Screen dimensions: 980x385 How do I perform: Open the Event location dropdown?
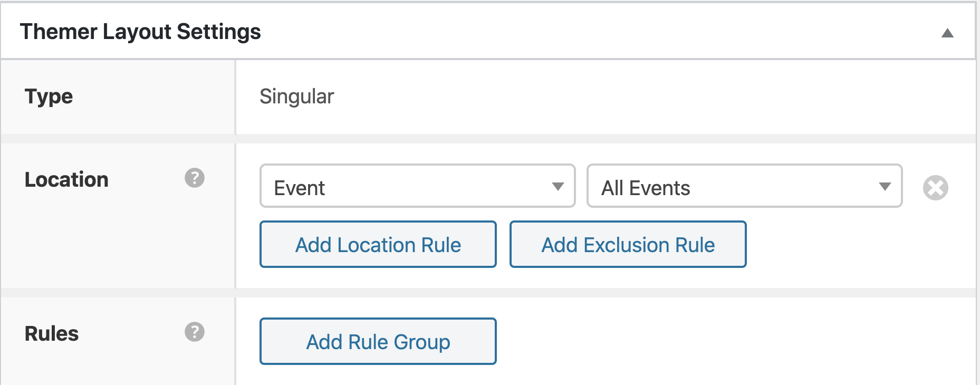click(417, 186)
